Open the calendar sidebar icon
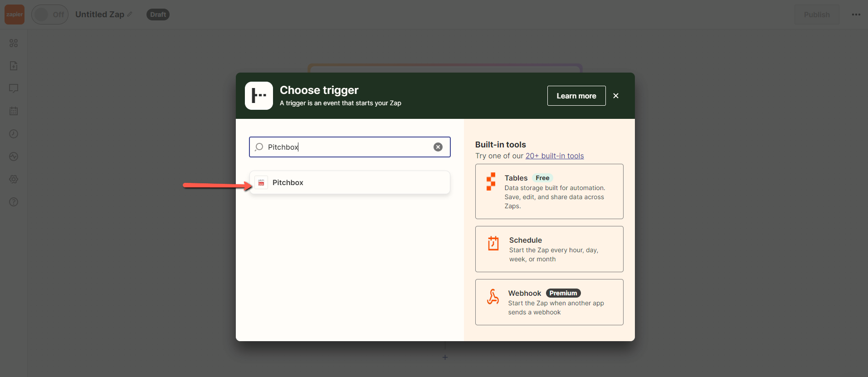868x377 pixels. pyautogui.click(x=14, y=111)
